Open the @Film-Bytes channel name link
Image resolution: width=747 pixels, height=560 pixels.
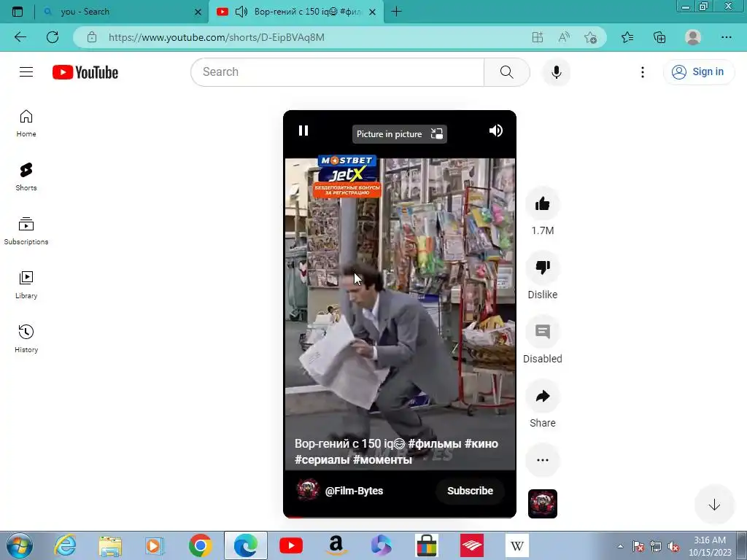pos(354,491)
